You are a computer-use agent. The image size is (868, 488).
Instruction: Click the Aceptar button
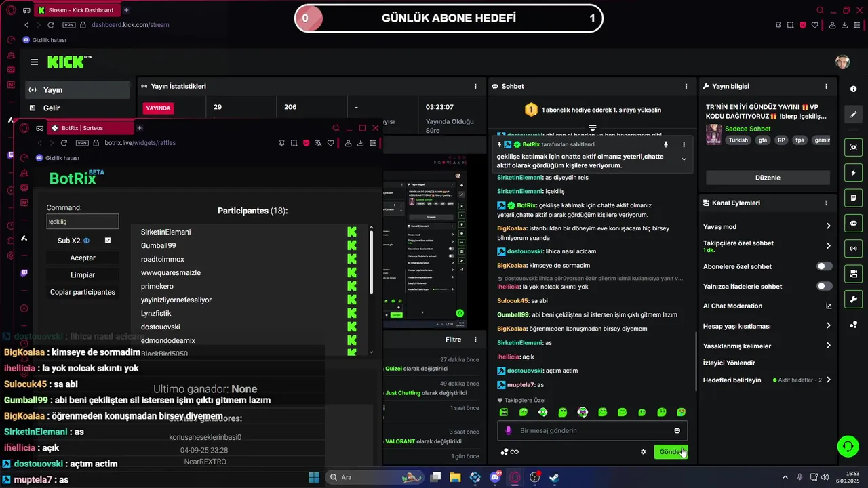pyautogui.click(x=83, y=258)
